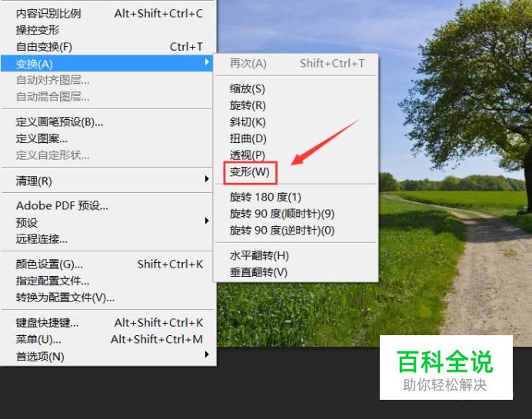Choose 旋转 90 度(逆时针)(0)
This screenshot has height=419, width=532.
tap(296, 231)
